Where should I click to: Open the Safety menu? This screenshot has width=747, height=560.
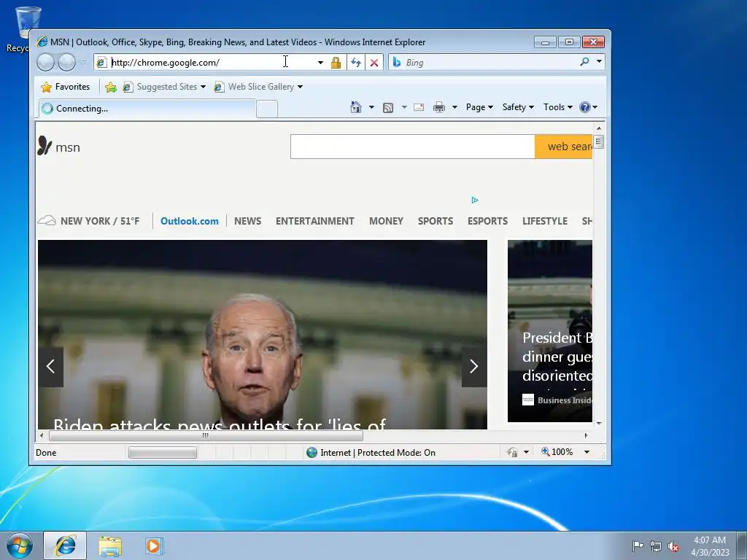click(518, 107)
